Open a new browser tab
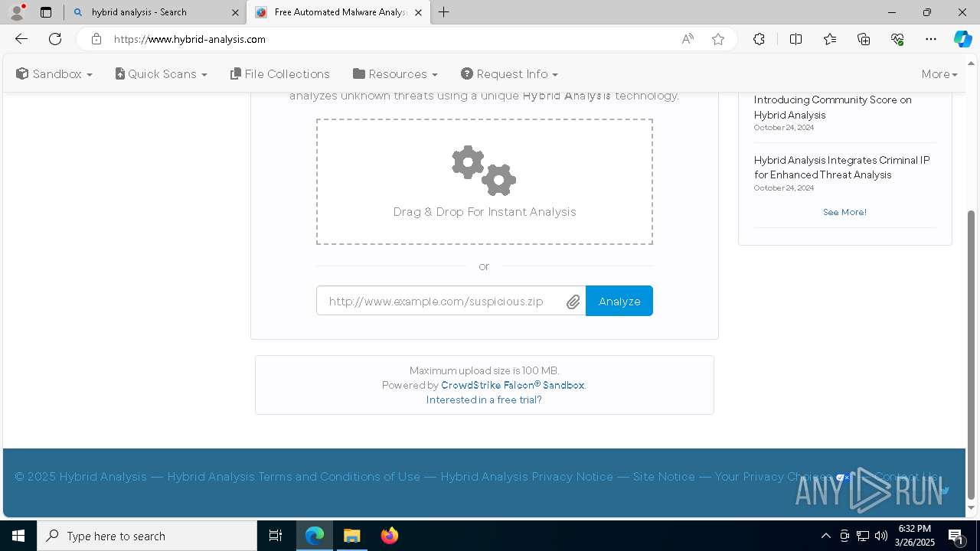The image size is (980, 551). [x=444, y=12]
